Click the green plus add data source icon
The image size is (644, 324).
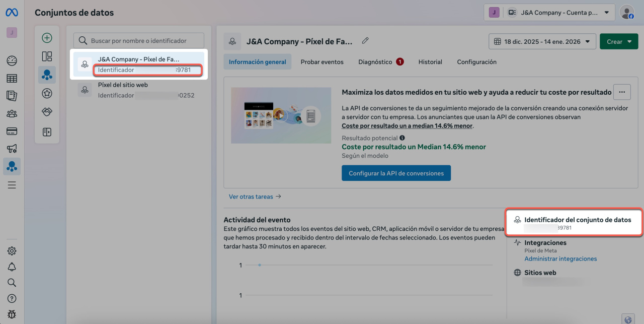pyautogui.click(x=47, y=38)
